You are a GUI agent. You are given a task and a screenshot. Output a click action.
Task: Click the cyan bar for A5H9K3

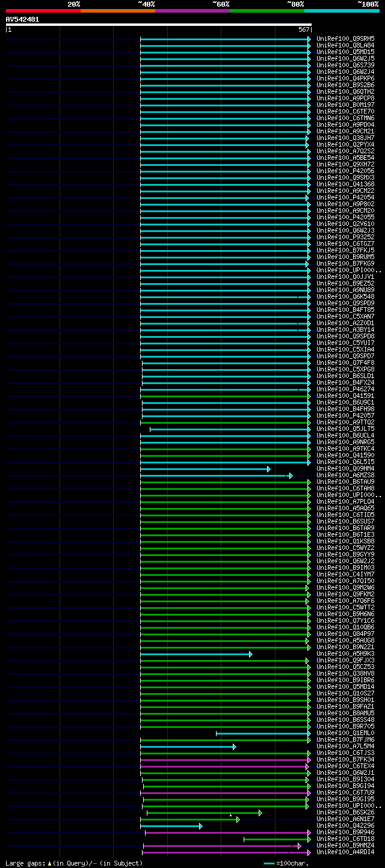196,654
